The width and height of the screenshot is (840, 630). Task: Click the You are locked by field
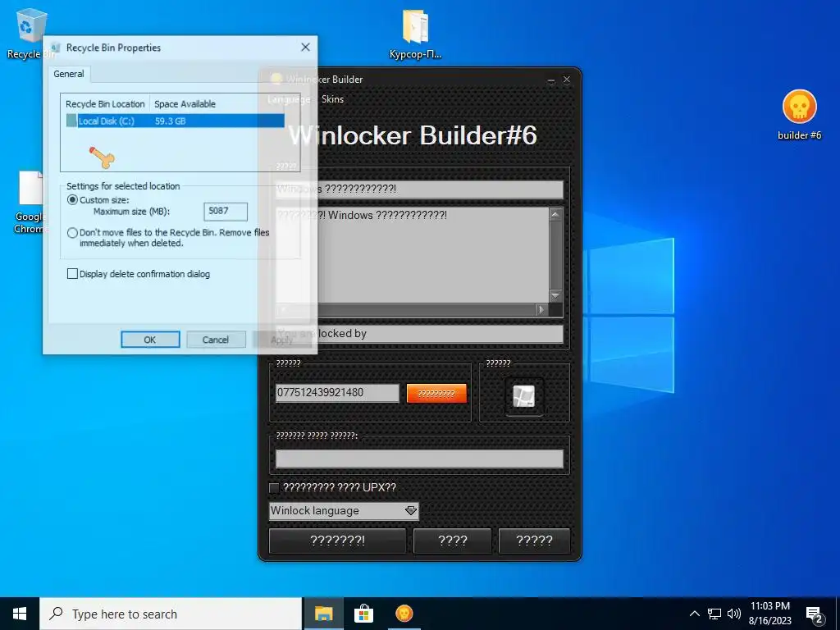point(419,334)
